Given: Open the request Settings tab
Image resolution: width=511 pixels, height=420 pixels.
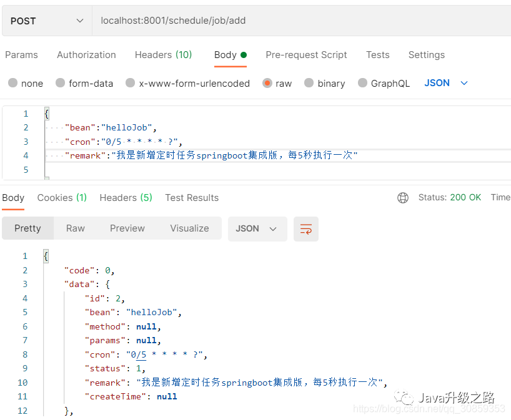Looking at the screenshot, I should [x=427, y=55].
